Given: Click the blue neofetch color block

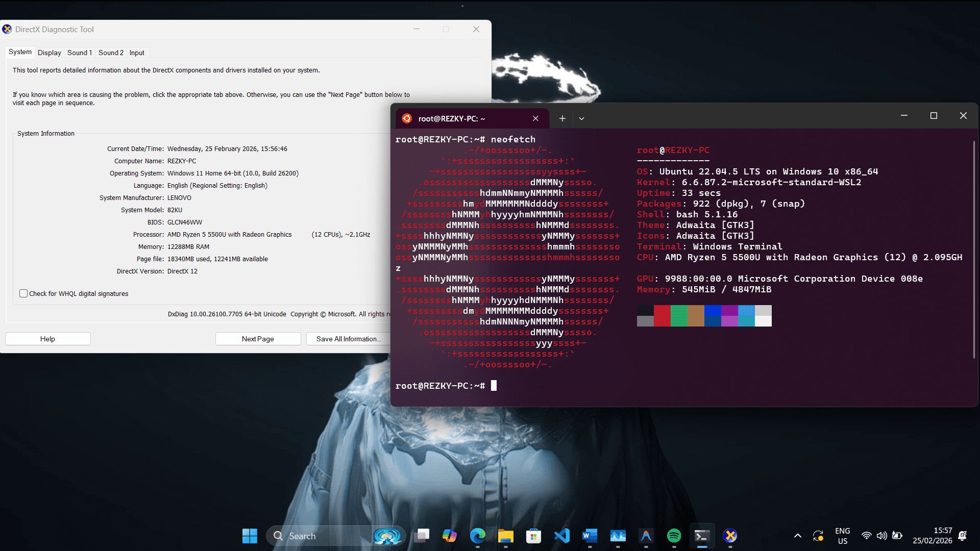Looking at the screenshot, I should [713, 316].
